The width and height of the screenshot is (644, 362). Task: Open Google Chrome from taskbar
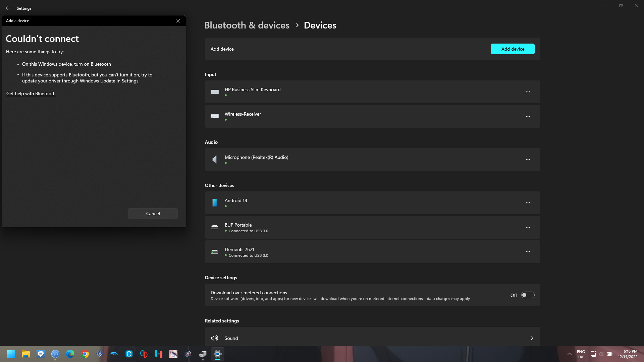click(x=85, y=354)
